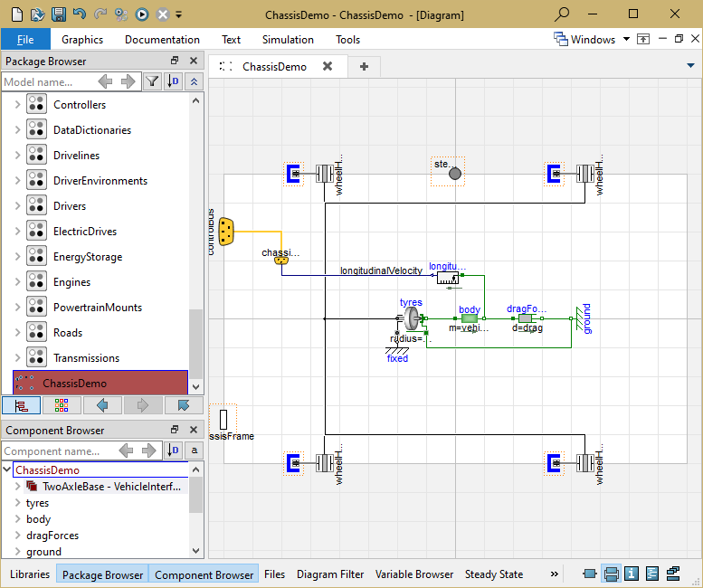The image size is (703, 588).
Task: Click the filter funnel icon in Package Browser
Action: point(153,82)
